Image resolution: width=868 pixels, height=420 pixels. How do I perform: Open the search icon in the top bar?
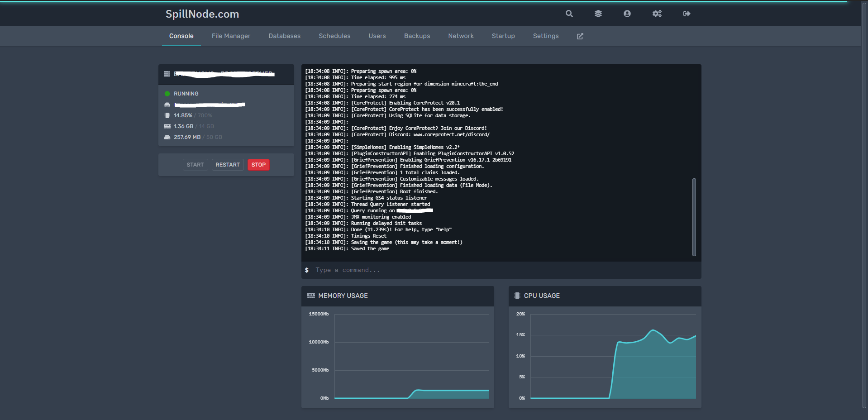569,14
